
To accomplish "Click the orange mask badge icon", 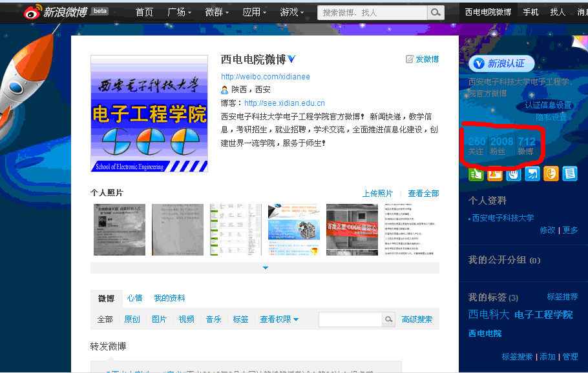I will point(551,173).
